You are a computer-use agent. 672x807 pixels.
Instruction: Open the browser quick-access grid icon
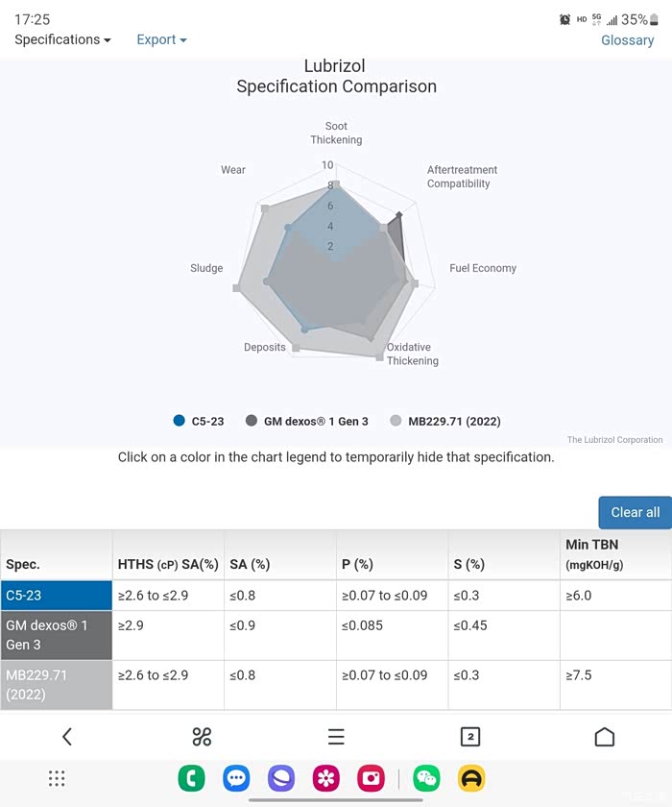[202, 737]
